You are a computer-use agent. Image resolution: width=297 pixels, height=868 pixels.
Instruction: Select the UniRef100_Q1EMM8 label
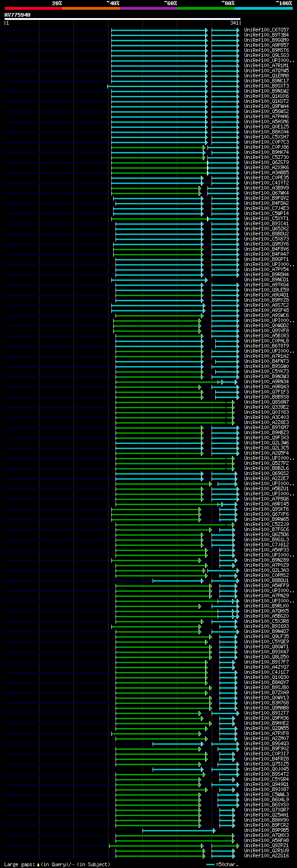[x=266, y=76]
